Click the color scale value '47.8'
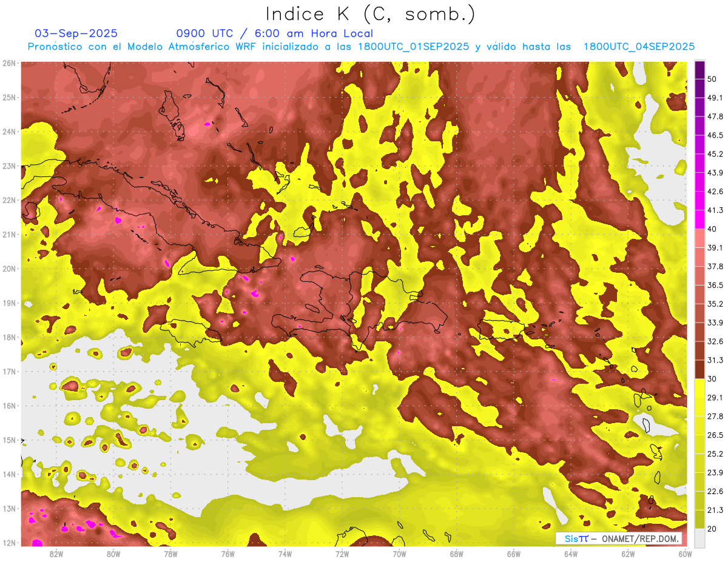This screenshot has width=728, height=562. click(715, 116)
